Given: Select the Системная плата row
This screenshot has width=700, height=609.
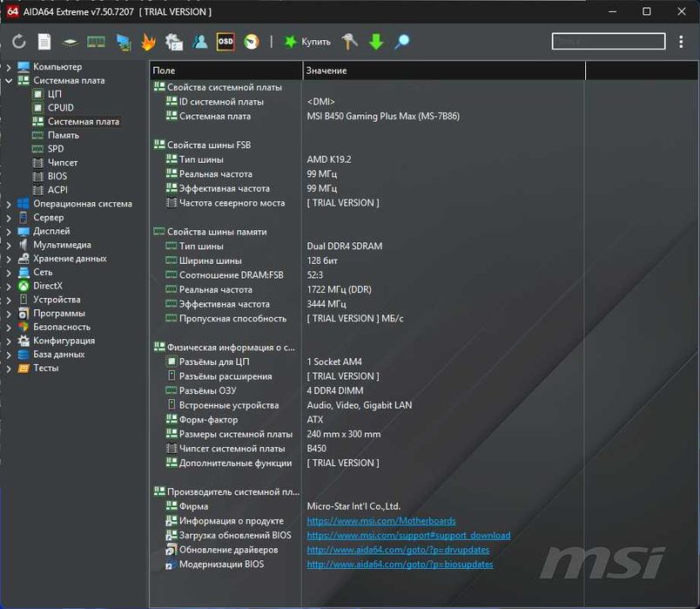Looking at the screenshot, I should (367, 116).
